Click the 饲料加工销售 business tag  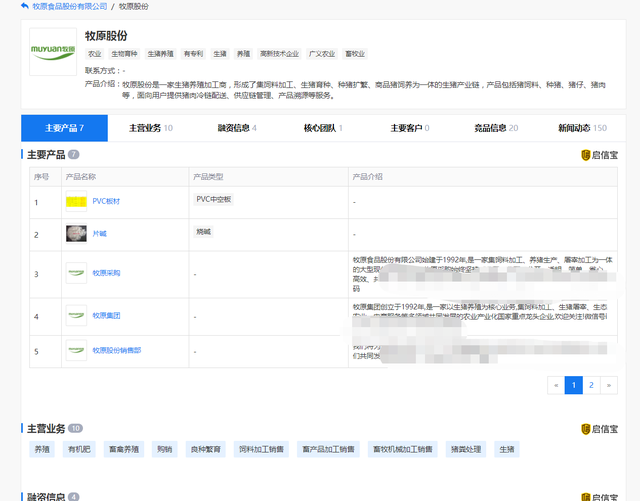tap(261, 450)
